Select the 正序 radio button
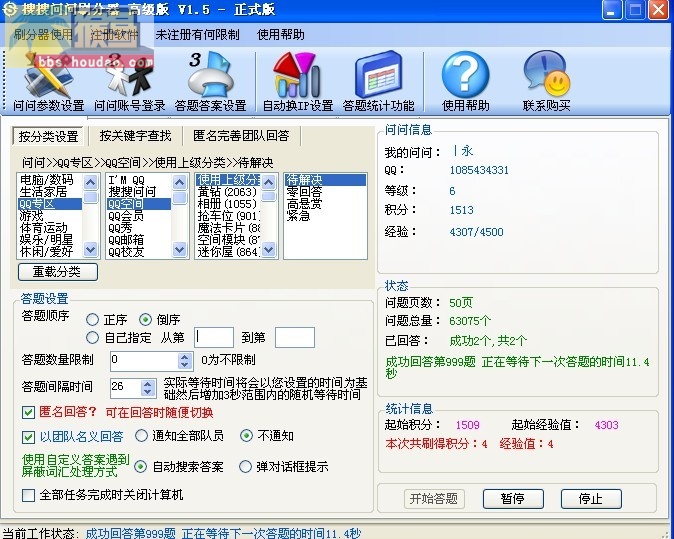This screenshot has height=539, width=674. click(92, 319)
